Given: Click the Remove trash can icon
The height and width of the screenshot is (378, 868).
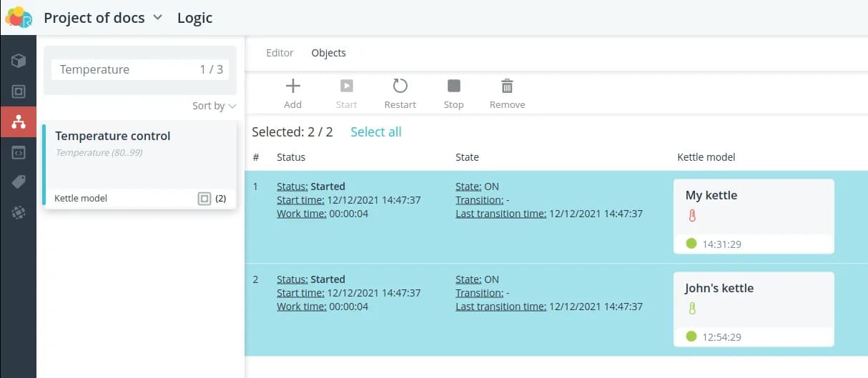Looking at the screenshot, I should click(507, 86).
